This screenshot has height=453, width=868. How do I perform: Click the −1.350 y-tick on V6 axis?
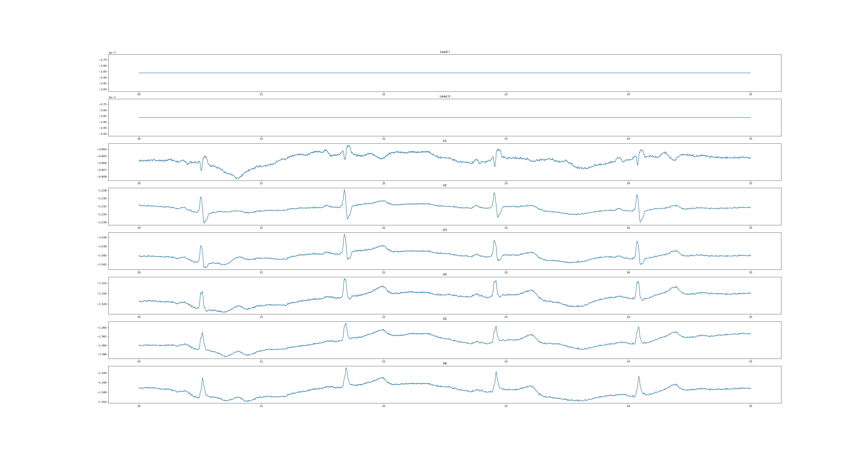[x=102, y=402]
